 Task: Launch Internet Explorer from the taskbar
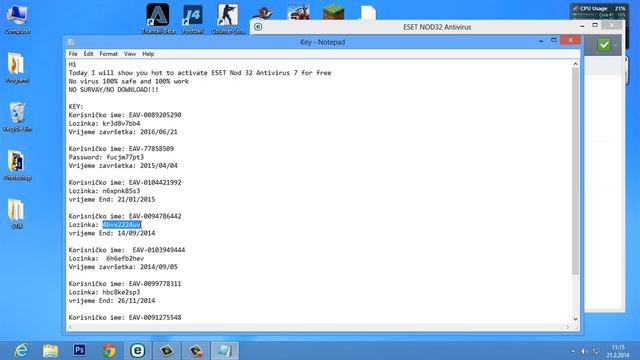[21, 351]
